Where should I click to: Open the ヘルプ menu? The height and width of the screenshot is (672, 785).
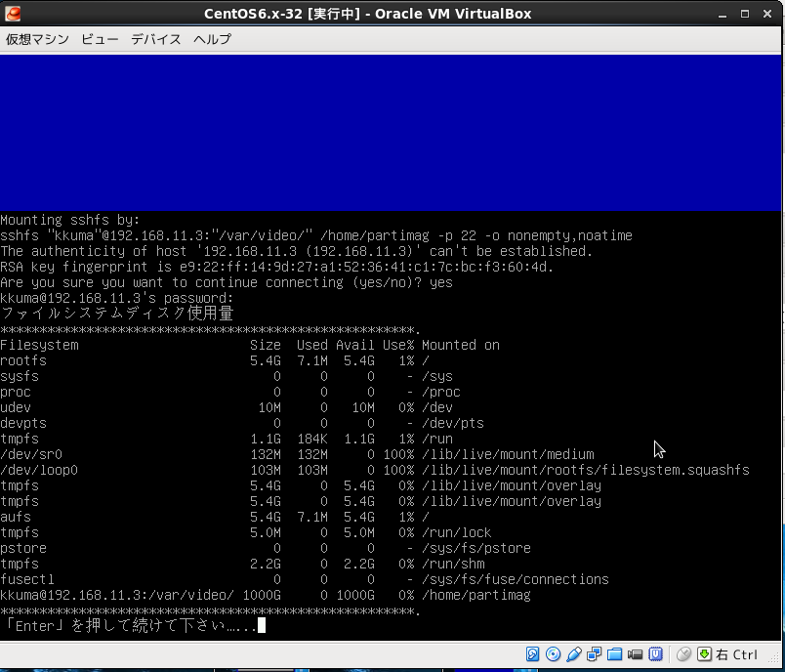click(x=212, y=39)
